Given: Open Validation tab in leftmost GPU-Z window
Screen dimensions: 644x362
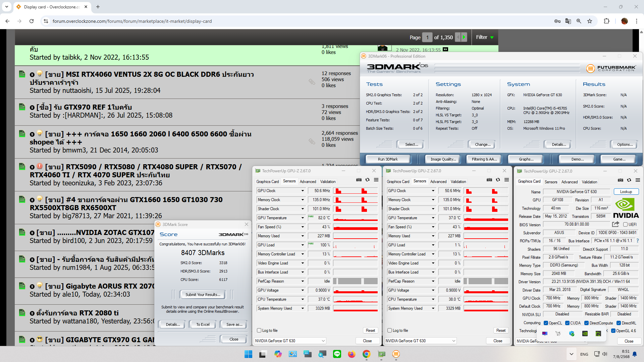Looking at the screenshot, I should tap(327, 182).
